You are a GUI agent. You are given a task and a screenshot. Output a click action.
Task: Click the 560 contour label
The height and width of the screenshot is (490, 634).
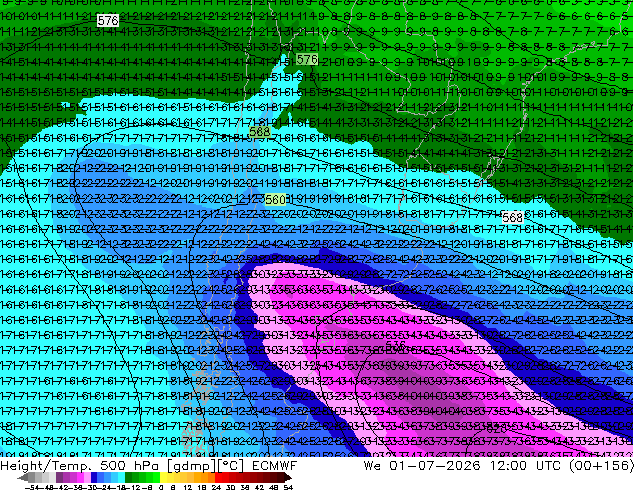tap(275, 199)
